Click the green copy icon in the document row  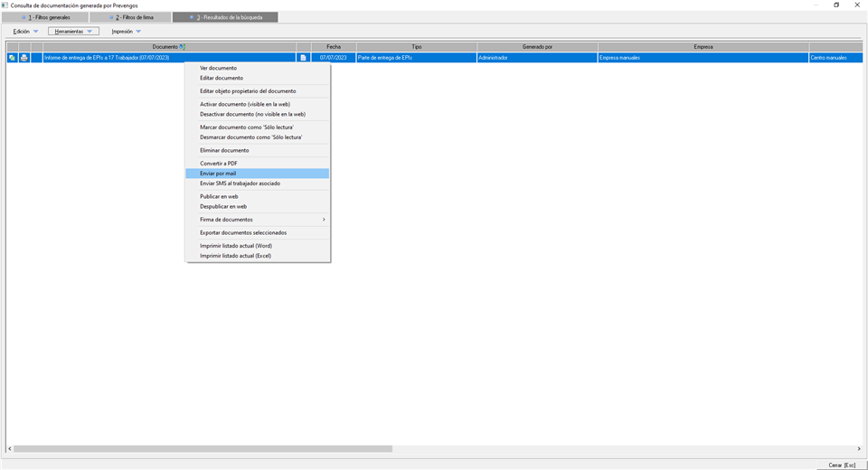coord(12,58)
